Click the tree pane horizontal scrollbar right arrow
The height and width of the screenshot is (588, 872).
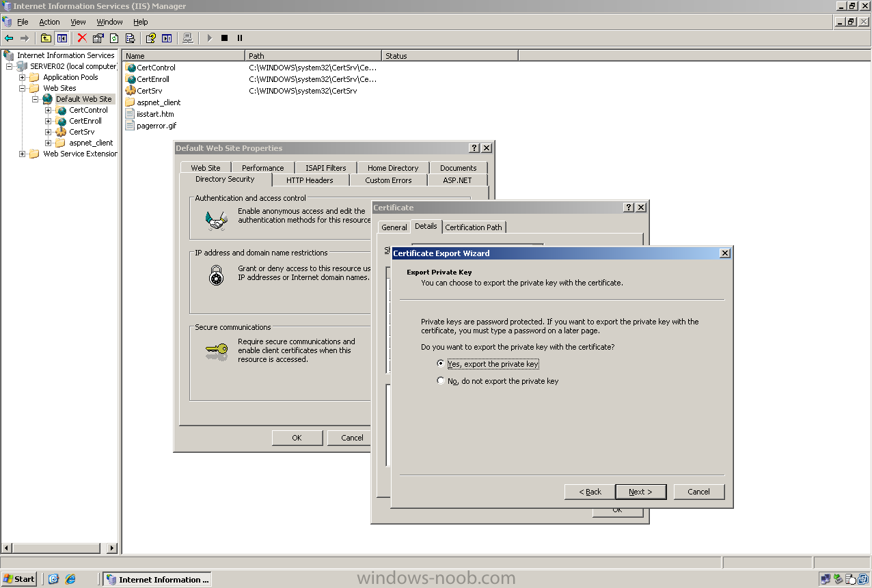113,548
